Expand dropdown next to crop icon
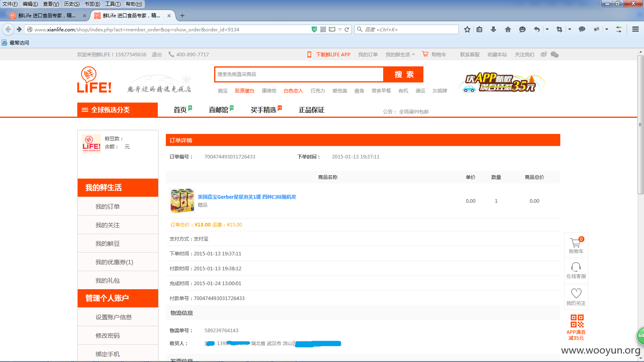Screen dimensions: 644x362 (x=570, y=29)
